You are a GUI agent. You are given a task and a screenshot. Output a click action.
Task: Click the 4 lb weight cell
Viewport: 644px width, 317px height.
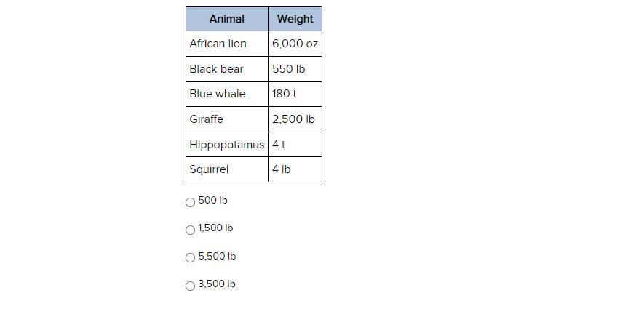point(295,169)
